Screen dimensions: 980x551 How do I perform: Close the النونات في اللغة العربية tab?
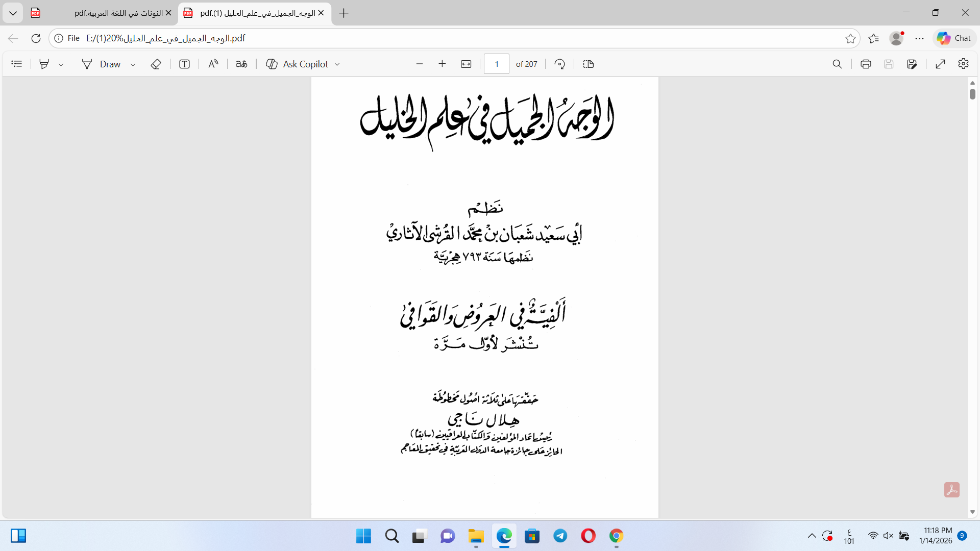tap(168, 13)
